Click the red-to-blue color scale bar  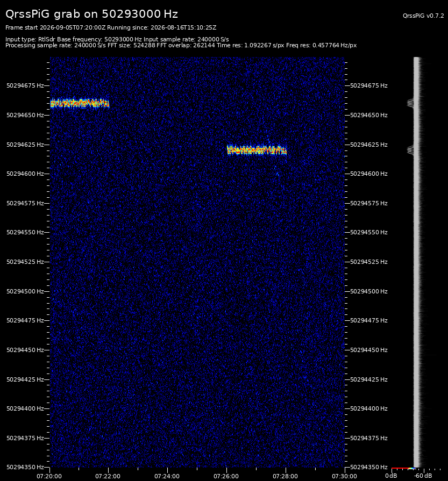(403, 468)
